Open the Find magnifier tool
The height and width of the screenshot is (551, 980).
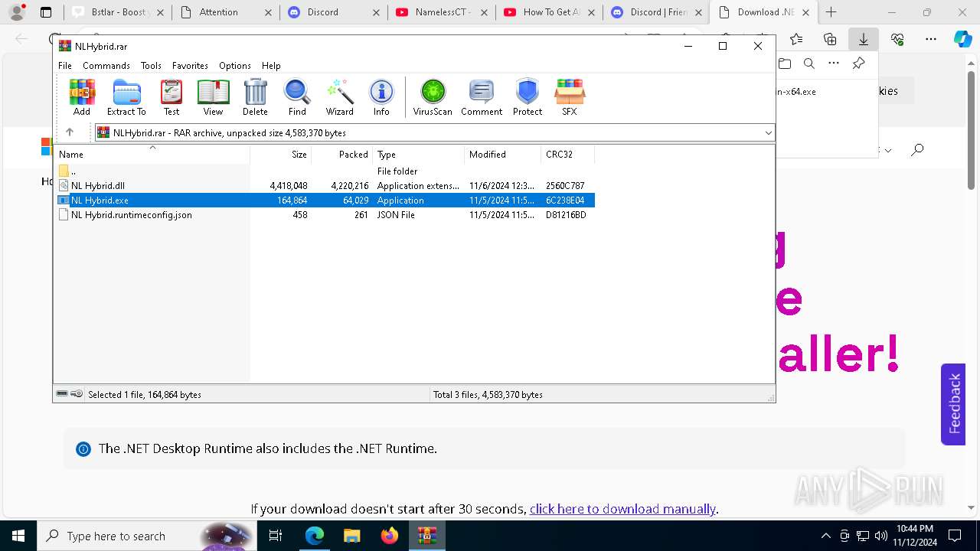click(x=297, y=97)
